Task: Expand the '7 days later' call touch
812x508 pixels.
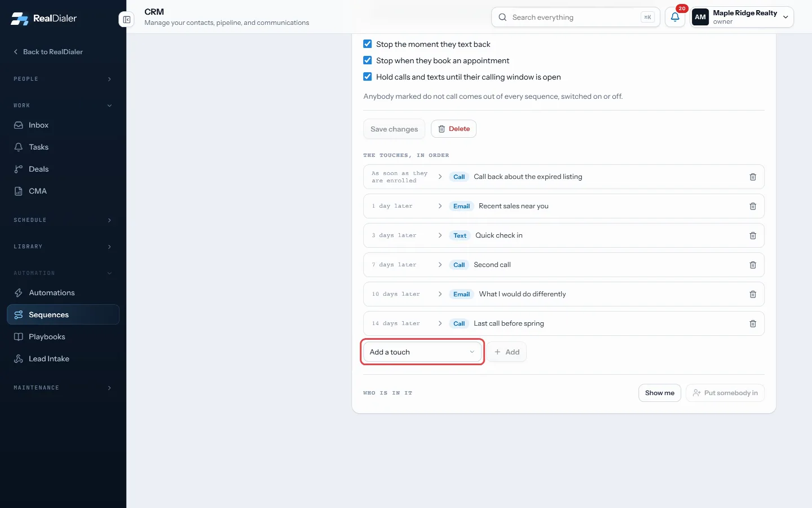Action: 440,265
